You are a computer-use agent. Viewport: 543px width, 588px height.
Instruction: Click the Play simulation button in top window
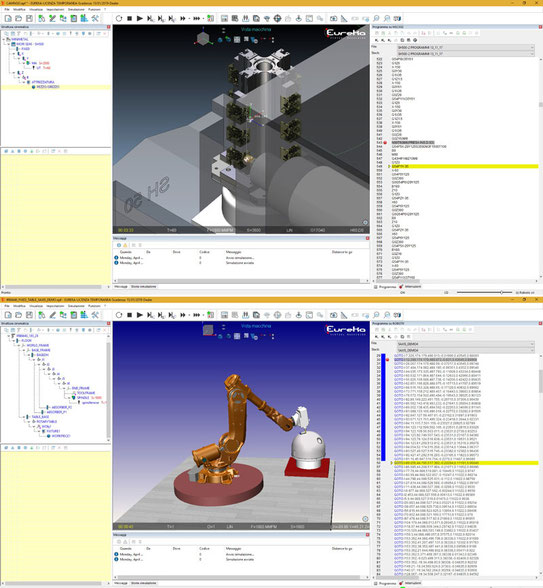140,18
